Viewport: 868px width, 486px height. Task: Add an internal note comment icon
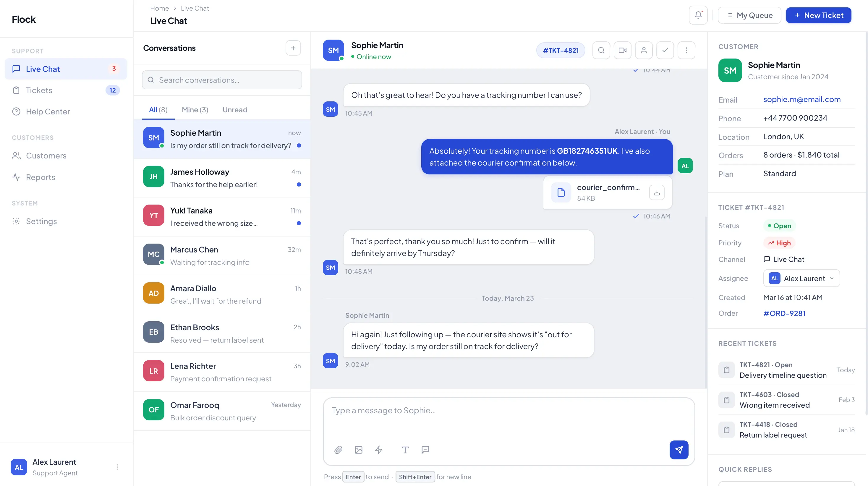[425, 450]
